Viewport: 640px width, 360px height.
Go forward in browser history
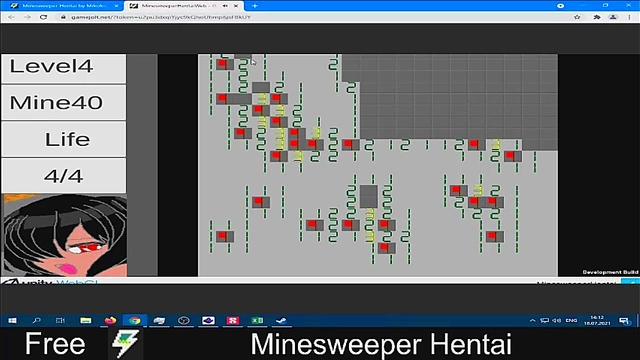[27, 17]
